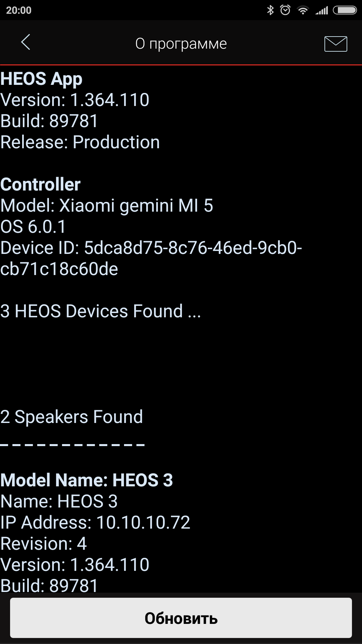
Task: Tap the Bluetooth status icon
Action: [270, 10]
